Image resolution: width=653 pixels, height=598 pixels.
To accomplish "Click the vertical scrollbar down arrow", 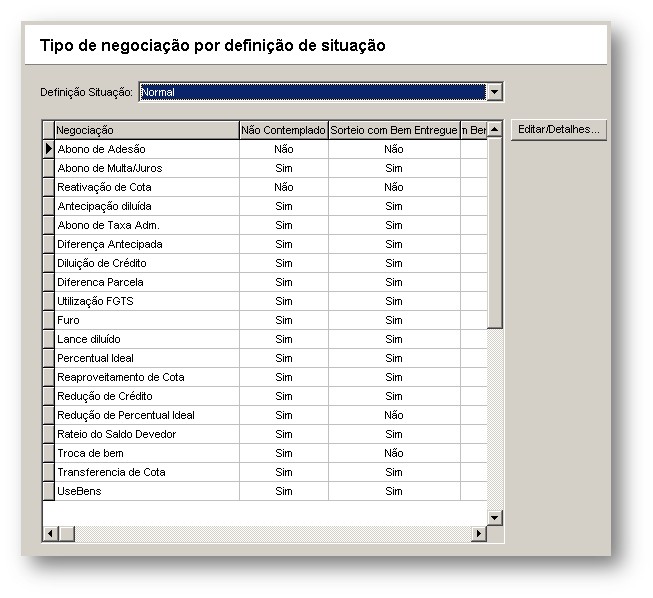I will [x=494, y=518].
